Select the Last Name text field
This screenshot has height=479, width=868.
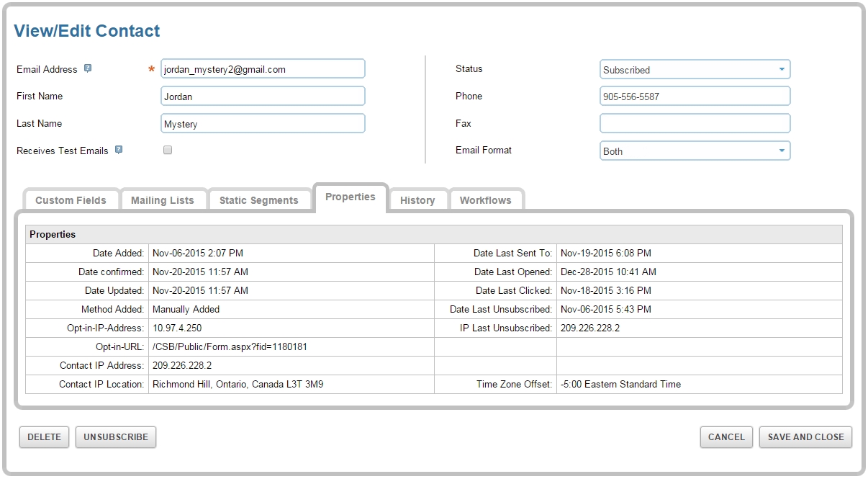pyautogui.click(x=263, y=124)
